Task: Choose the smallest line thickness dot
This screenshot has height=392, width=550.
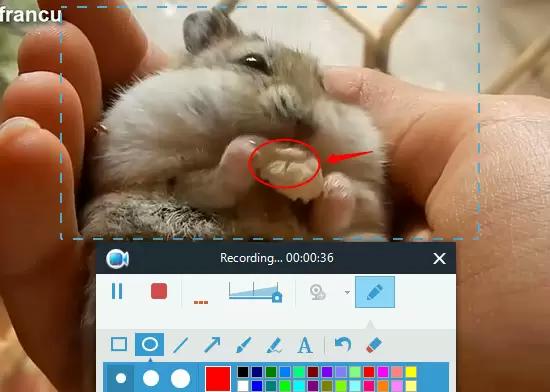Action: (x=121, y=378)
